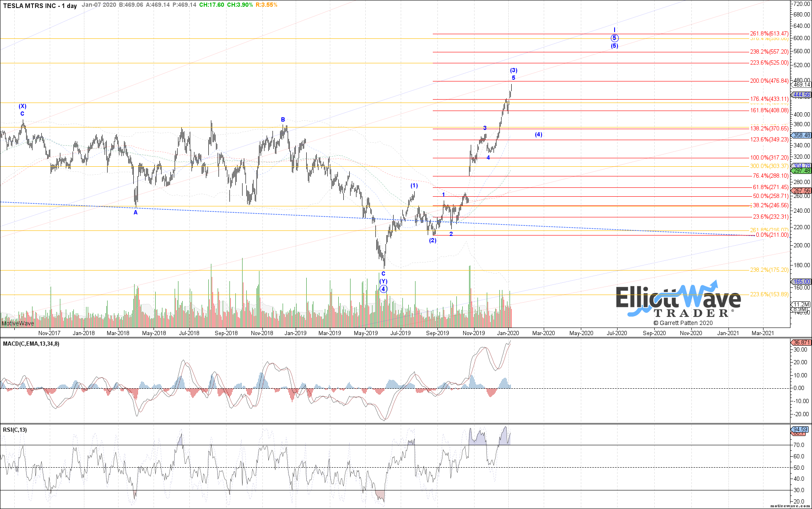812x509 pixels.
Task: Click the -20.00 MACD axis label
Action: [x=801, y=414]
